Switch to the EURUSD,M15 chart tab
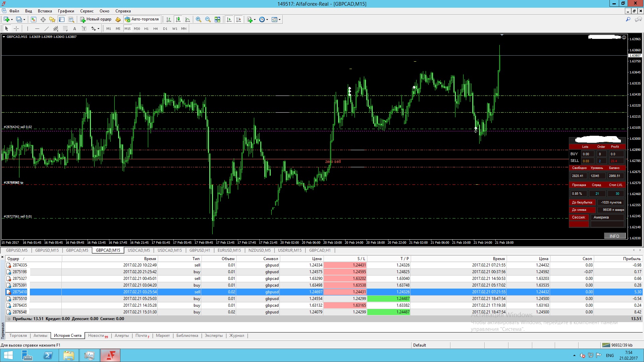This screenshot has width=644, height=362. (x=229, y=250)
